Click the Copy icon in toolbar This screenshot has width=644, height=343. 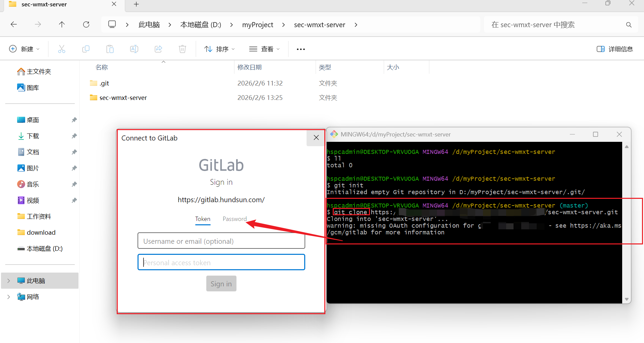86,49
